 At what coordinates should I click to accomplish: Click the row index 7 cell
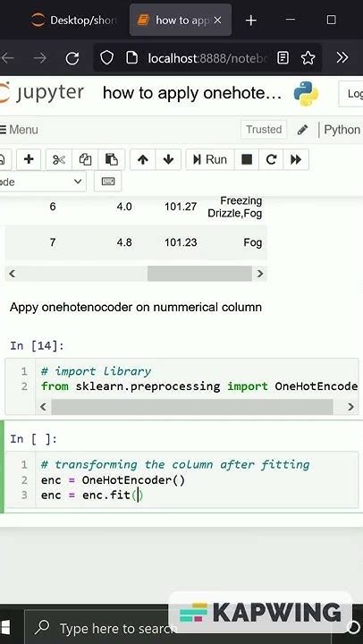[53, 242]
